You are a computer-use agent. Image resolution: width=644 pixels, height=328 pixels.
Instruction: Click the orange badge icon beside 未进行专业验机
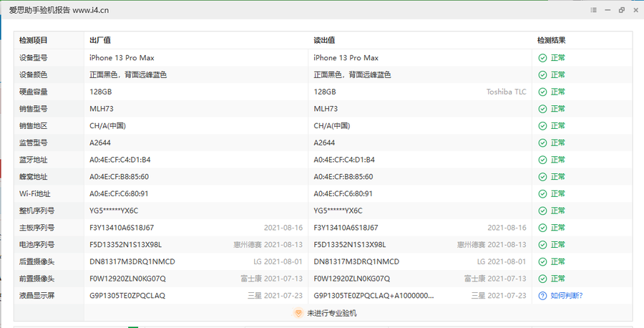click(298, 313)
